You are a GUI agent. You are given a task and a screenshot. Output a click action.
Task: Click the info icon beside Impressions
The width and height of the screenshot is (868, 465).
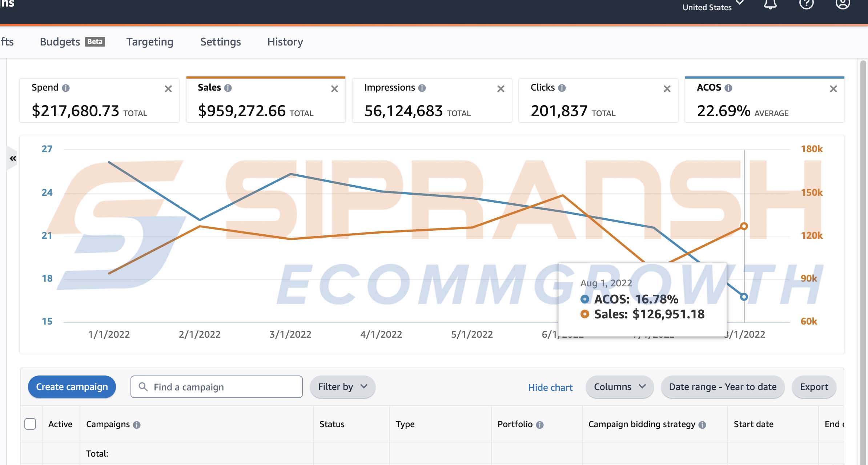tap(422, 88)
